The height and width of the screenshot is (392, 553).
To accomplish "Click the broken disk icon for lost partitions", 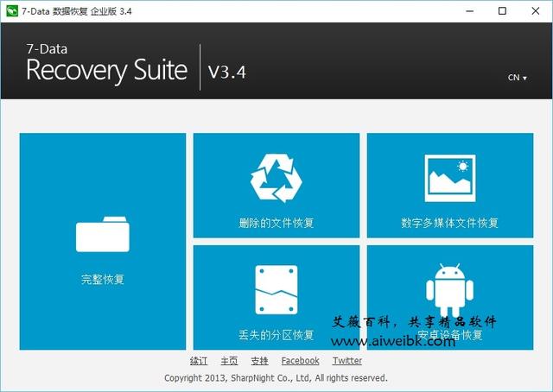I will (276, 290).
